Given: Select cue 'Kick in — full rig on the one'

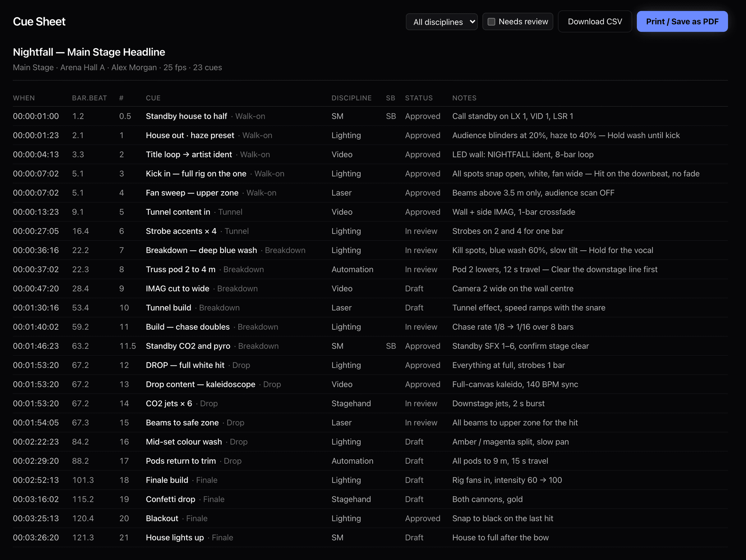Looking at the screenshot, I should point(196,174).
